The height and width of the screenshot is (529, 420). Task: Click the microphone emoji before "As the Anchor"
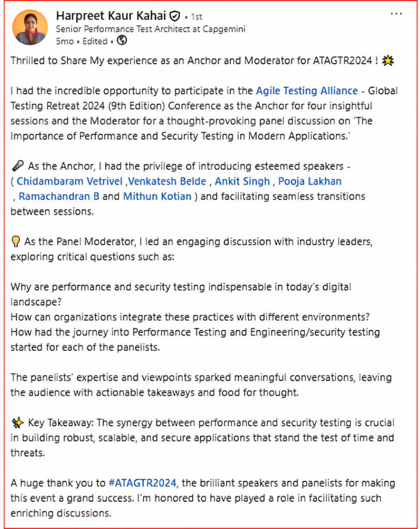(17, 166)
